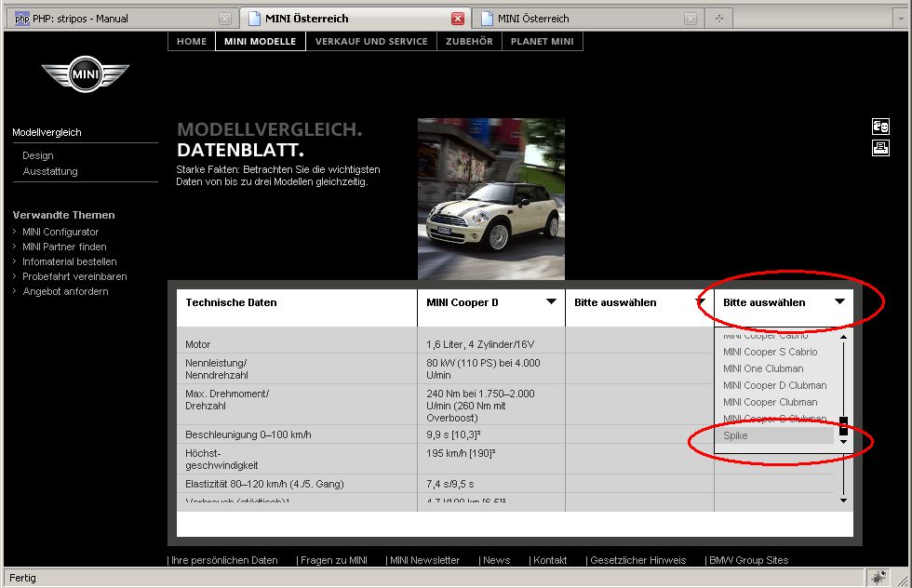Image resolution: width=912 pixels, height=588 pixels.
Task: Open the MINI Configurator link
Action: 60,232
